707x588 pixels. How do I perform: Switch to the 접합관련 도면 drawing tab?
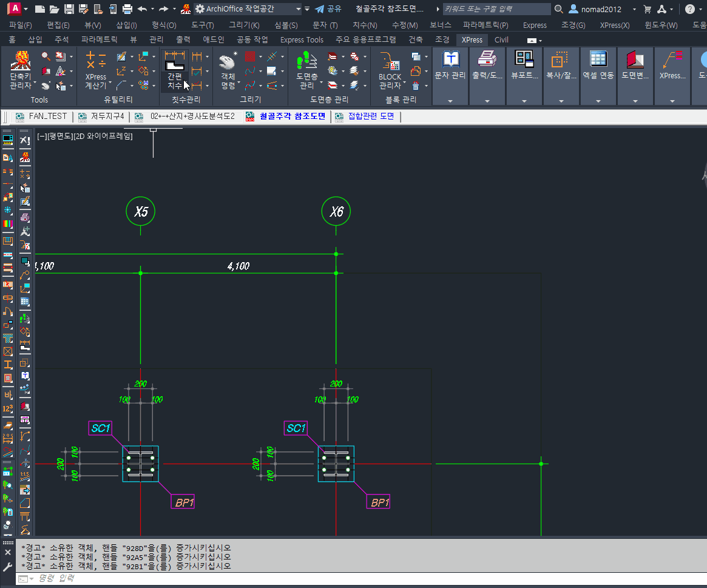pos(365,117)
